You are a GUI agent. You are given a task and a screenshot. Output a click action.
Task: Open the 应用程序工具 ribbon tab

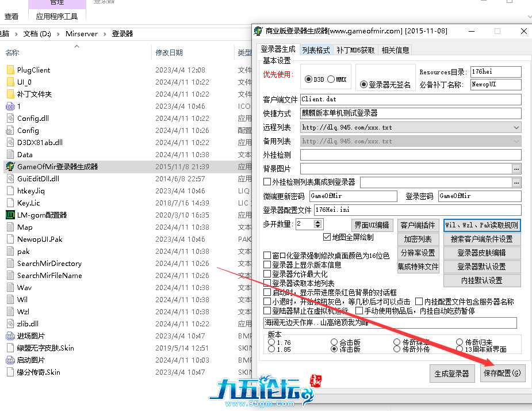(x=57, y=16)
